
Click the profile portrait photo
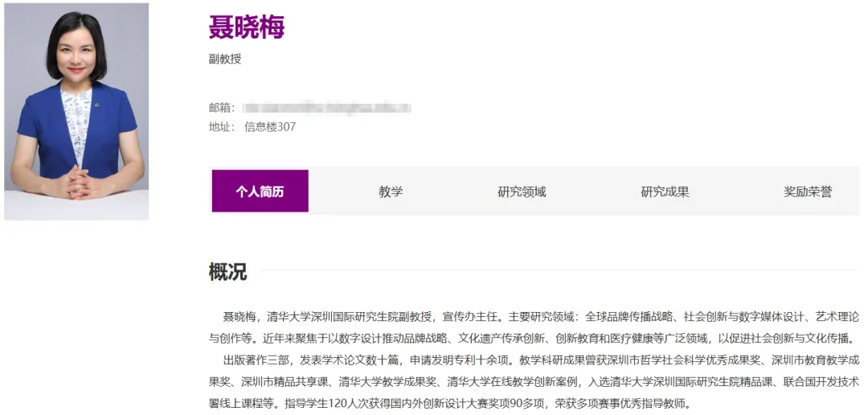(x=76, y=111)
